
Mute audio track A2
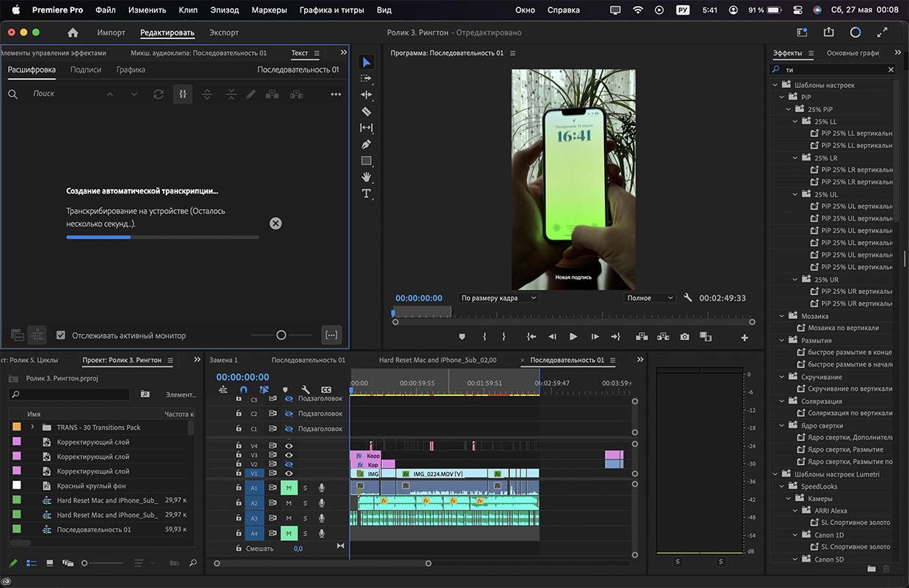(x=289, y=503)
